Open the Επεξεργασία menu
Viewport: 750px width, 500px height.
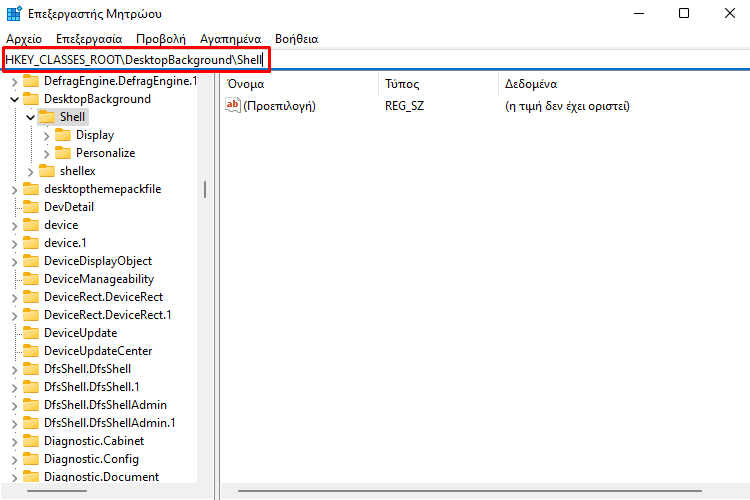(89, 39)
